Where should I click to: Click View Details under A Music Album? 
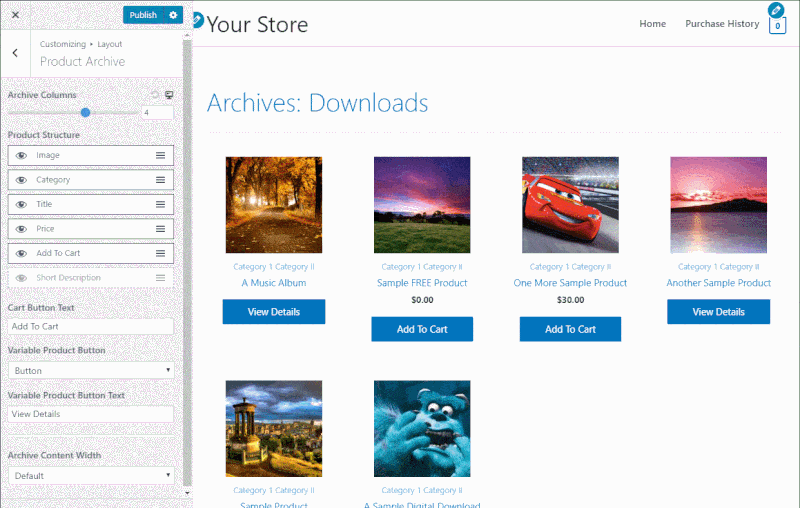click(x=274, y=312)
